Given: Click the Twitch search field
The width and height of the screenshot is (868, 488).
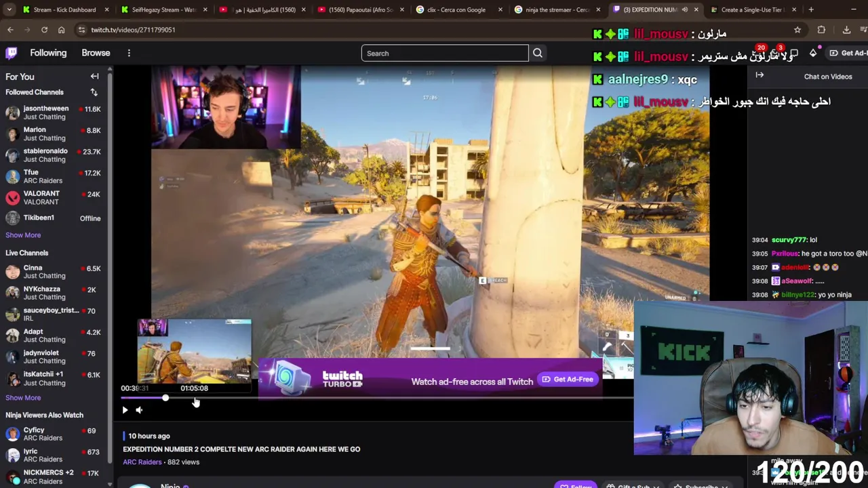Looking at the screenshot, I should 445,53.
